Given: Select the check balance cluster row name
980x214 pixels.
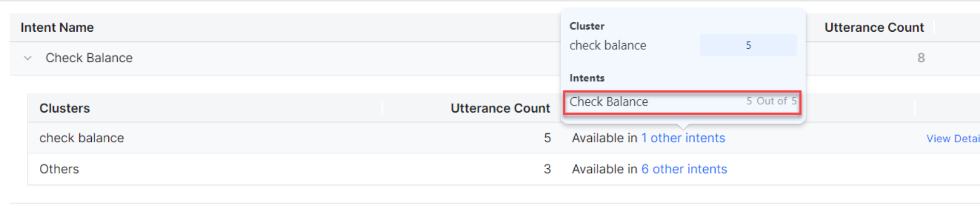Looking at the screenshot, I should click(x=82, y=138).
